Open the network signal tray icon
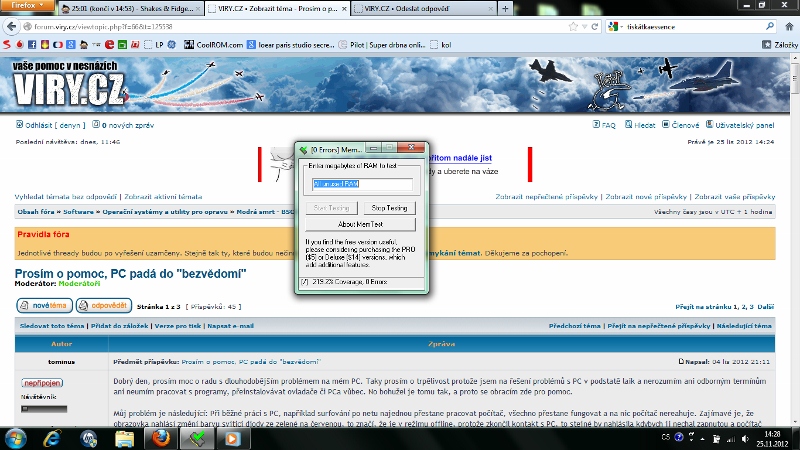 (731, 439)
